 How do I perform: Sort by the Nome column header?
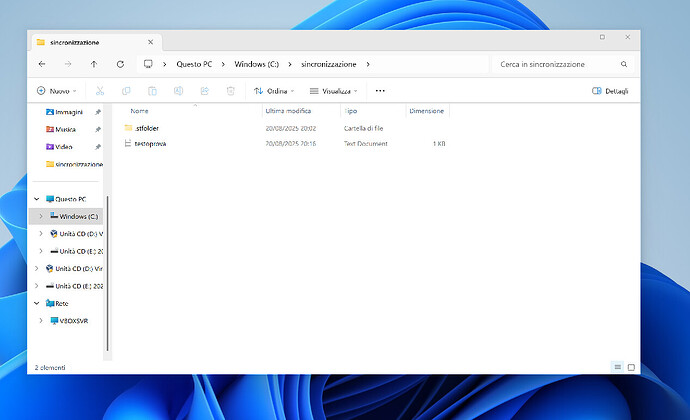139,111
